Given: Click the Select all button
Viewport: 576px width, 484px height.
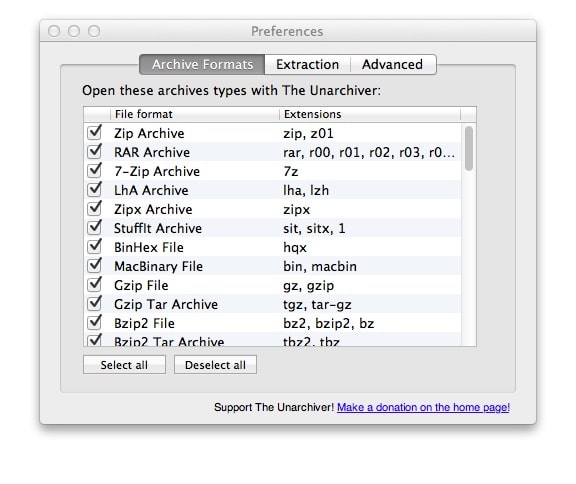Looking at the screenshot, I should tap(124, 365).
